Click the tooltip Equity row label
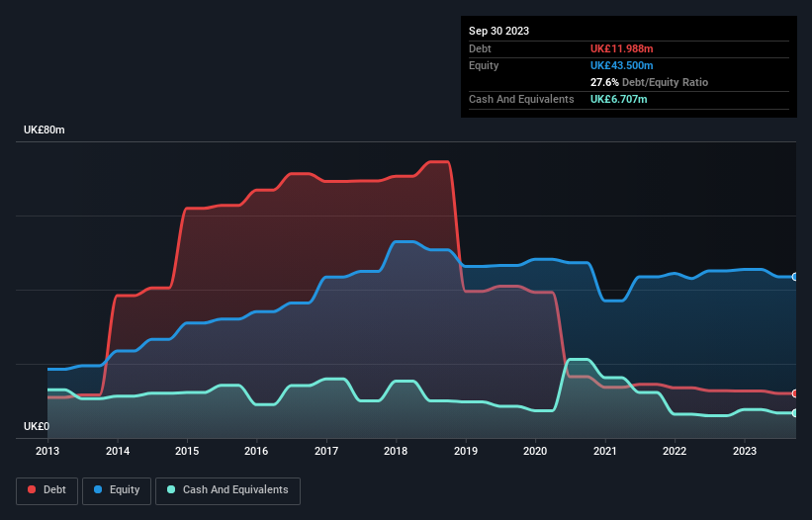The height and width of the screenshot is (520, 812). (x=484, y=65)
